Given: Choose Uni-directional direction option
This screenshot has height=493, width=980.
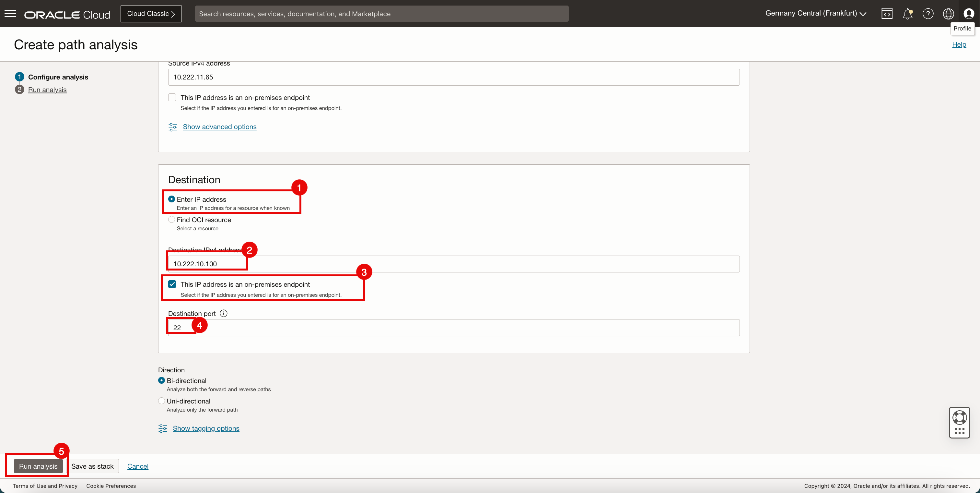Looking at the screenshot, I should [x=162, y=401].
